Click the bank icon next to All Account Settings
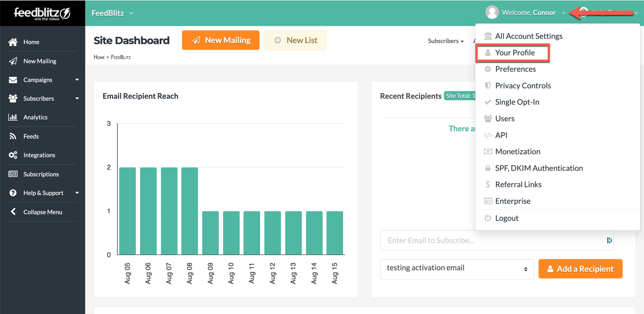The width and height of the screenshot is (644, 314). coord(488,36)
